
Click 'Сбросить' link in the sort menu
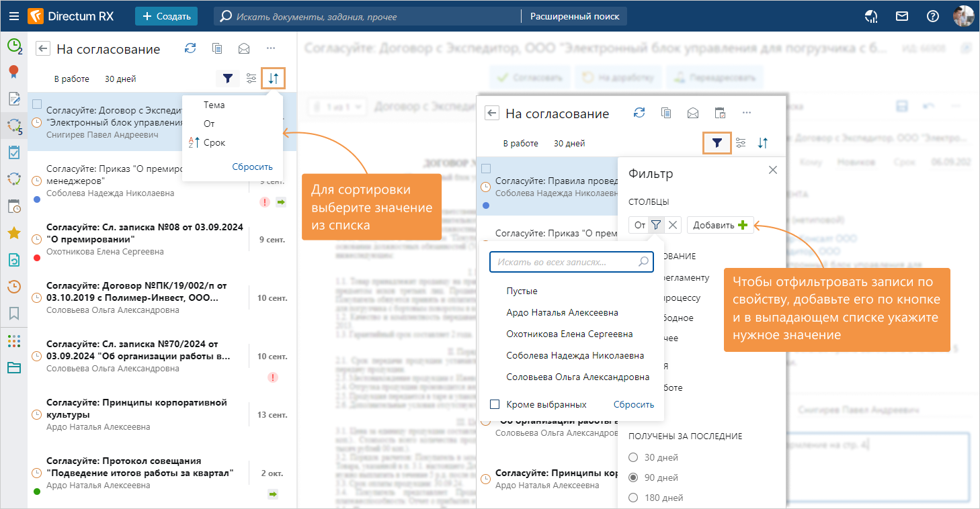[x=252, y=167]
